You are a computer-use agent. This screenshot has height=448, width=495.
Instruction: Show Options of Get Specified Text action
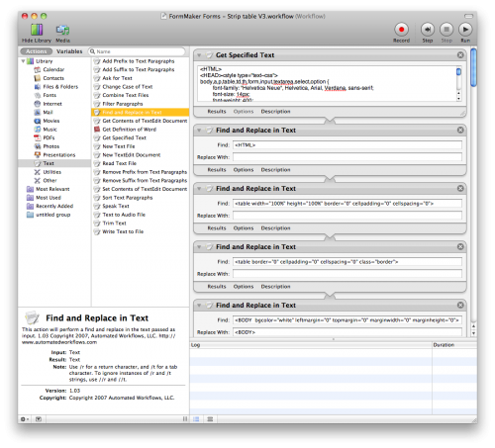coord(244,112)
